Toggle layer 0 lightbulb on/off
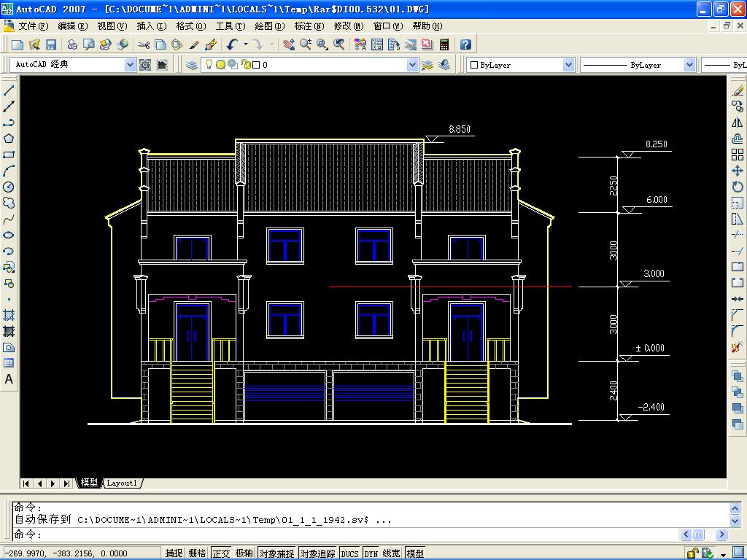The height and width of the screenshot is (560, 747). tap(208, 64)
